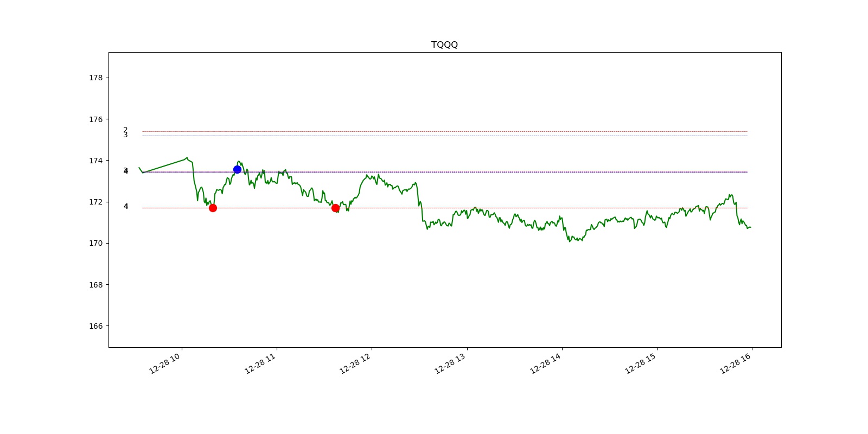
Task: Click level label 2 above 175
Action: tap(125, 130)
